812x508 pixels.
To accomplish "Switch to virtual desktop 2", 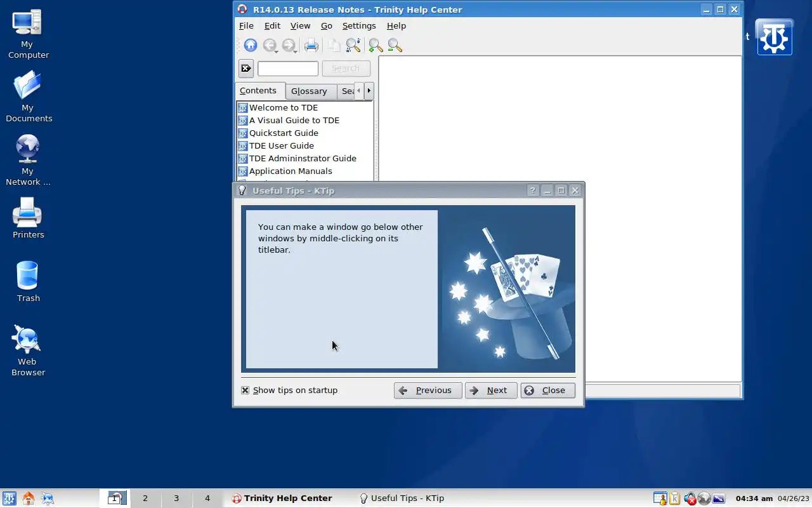I will [145, 498].
